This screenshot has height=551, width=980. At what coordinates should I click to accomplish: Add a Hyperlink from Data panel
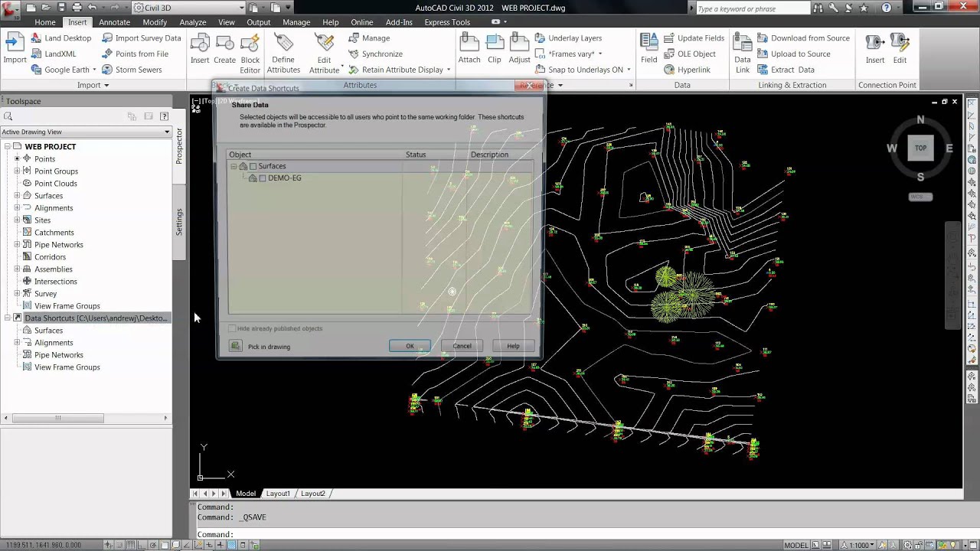pyautogui.click(x=687, y=70)
